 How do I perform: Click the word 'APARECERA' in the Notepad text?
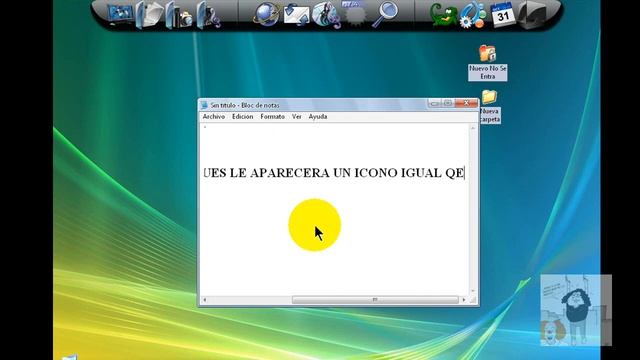coord(289,173)
